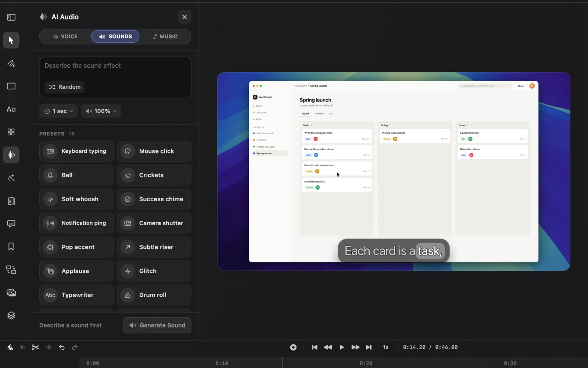Skip to the start of video
This screenshot has height=368, width=588.
(315, 347)
